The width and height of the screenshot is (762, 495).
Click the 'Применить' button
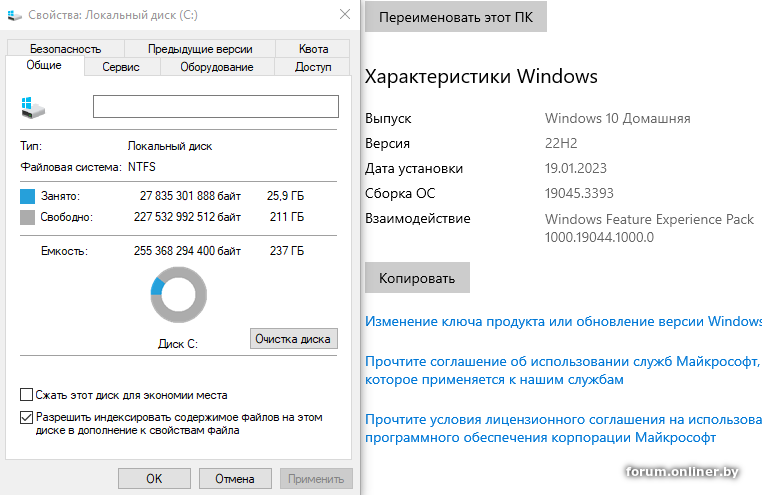tap(316, 478)
